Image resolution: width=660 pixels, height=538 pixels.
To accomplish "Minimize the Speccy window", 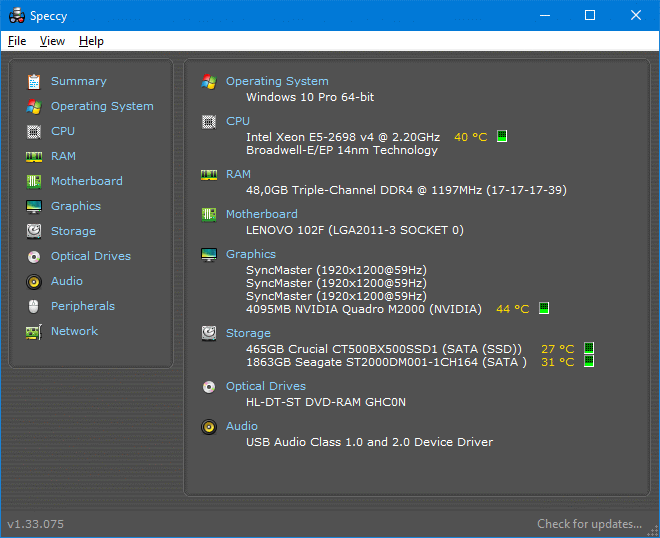I will point(545,16).
